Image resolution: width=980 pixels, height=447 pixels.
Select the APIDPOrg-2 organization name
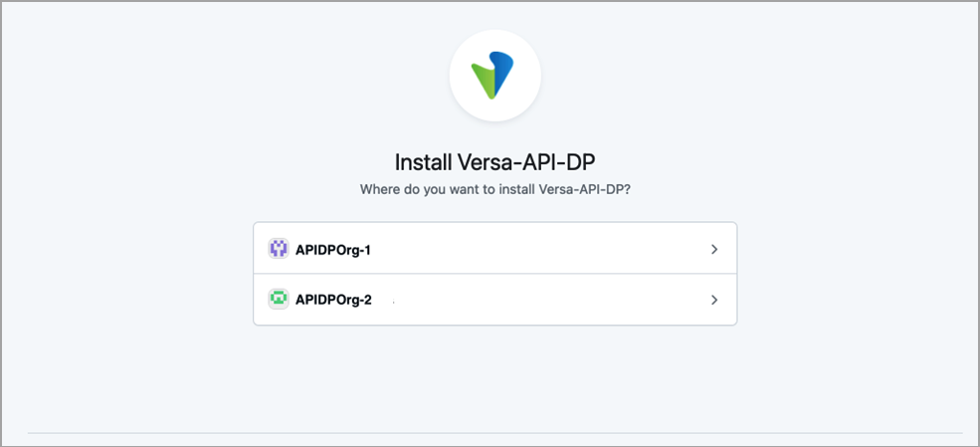[333, 299]
